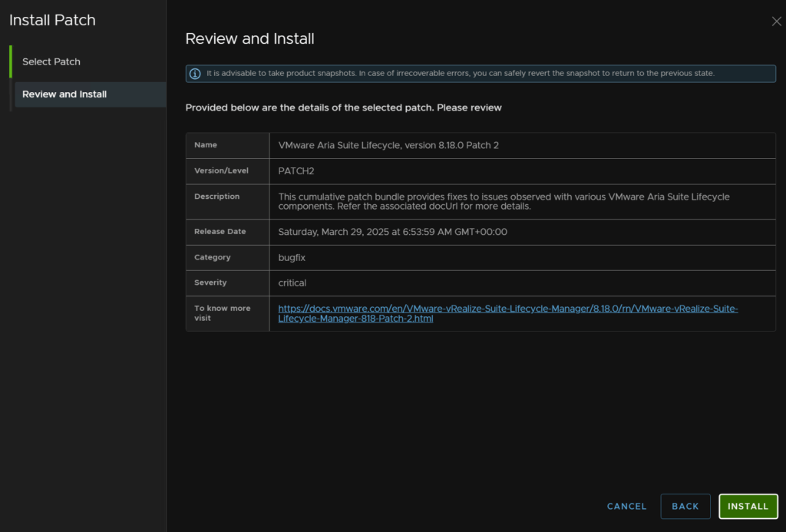Click the release date 'Saturday, March 29, 2025' value
The width and height of the screenshot is (786, 532).
[x=392, y=232]
